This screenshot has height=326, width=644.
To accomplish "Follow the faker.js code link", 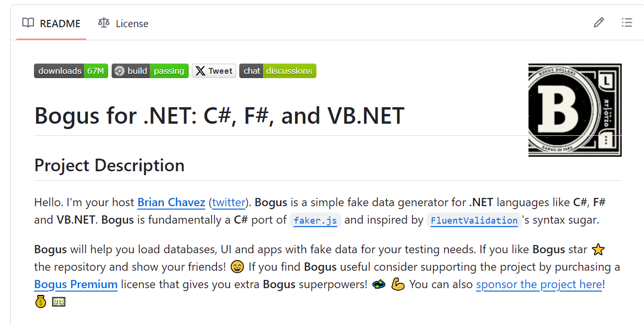I will coord(315,220).
